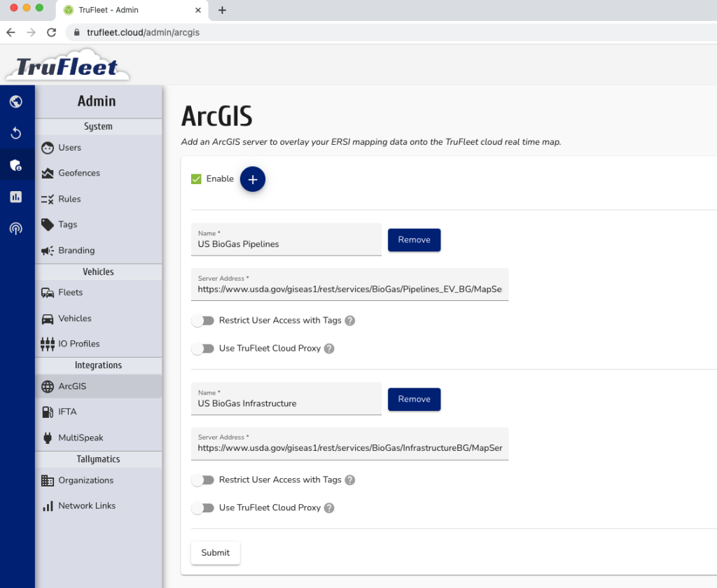Click the TruFleet logo
717x588 pixels.
pos(67,65)
